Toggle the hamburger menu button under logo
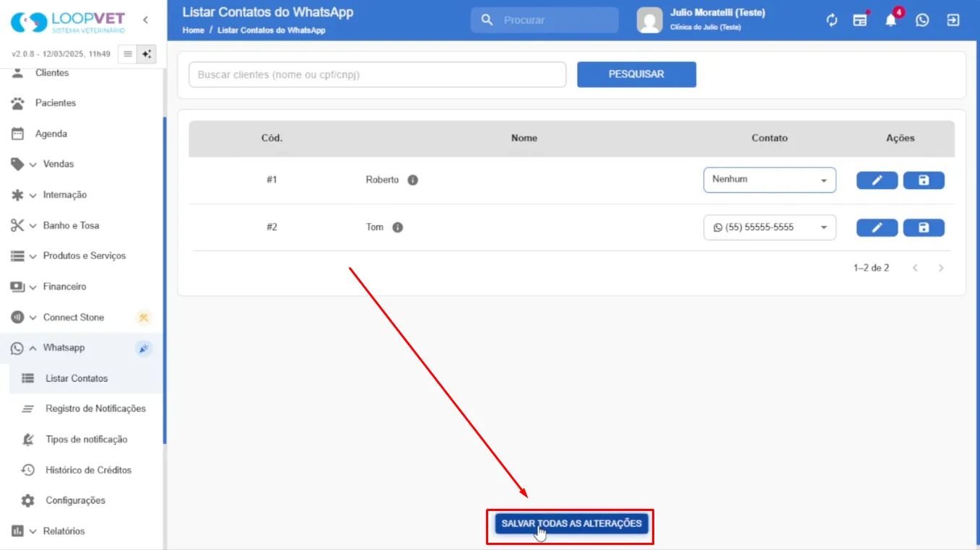This screenshot has width=980, height=550. click(127, 54)
